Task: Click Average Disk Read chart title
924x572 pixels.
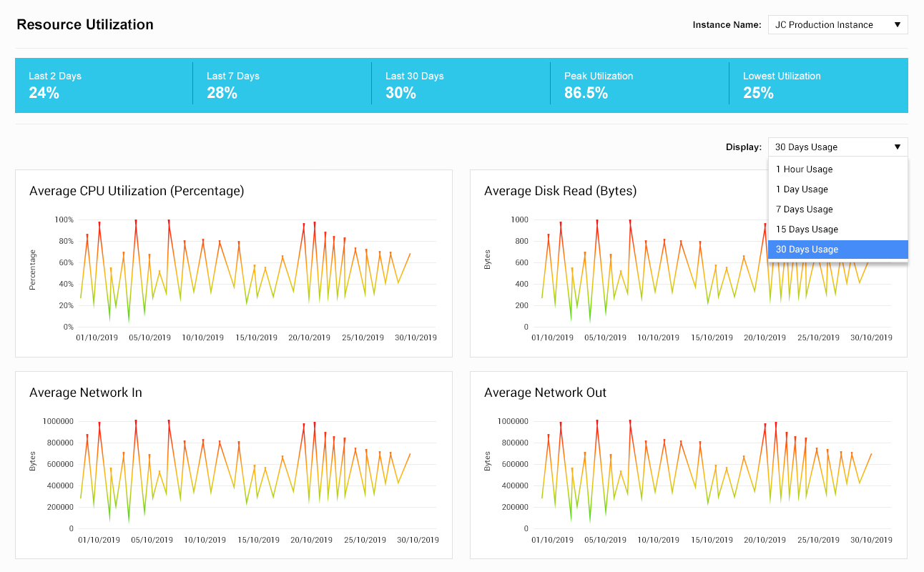Action: pos(560,191)
